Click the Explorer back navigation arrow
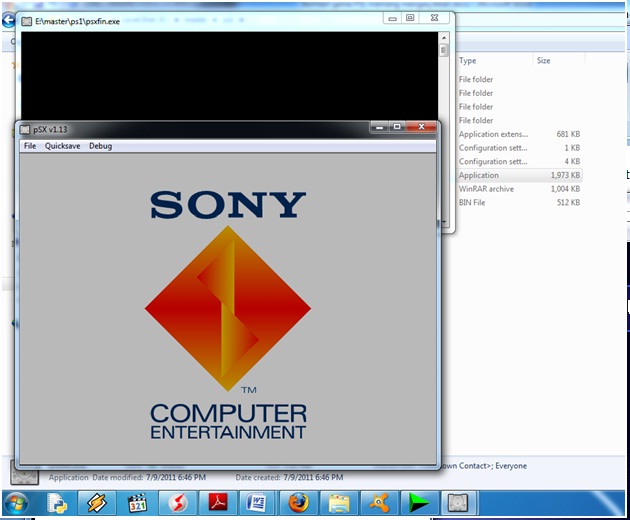This screenshot has width=630, height=520. click(x=8, y=20)
